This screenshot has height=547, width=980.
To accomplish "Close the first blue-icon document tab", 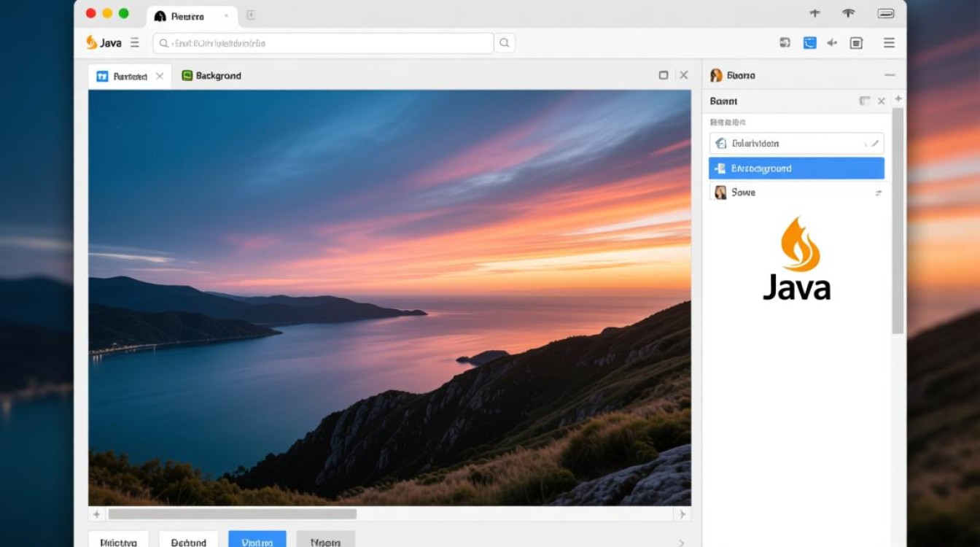I will coord(160,76).
